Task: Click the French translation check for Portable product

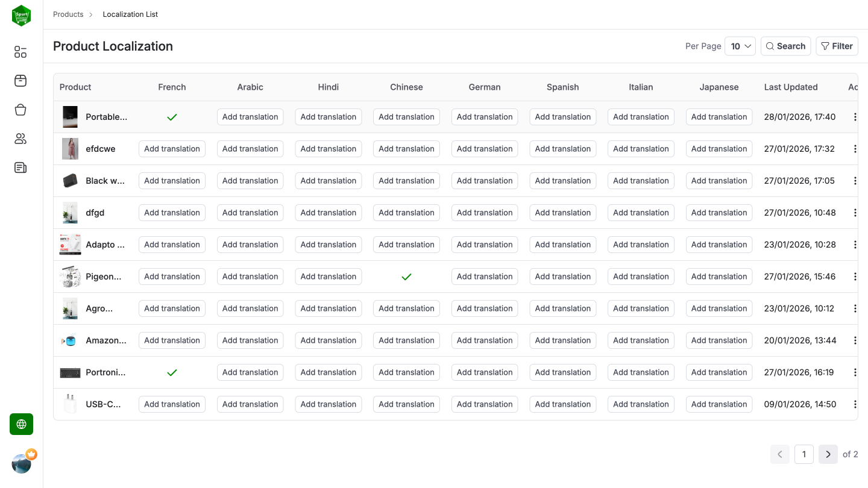Action: coord(172,117)
